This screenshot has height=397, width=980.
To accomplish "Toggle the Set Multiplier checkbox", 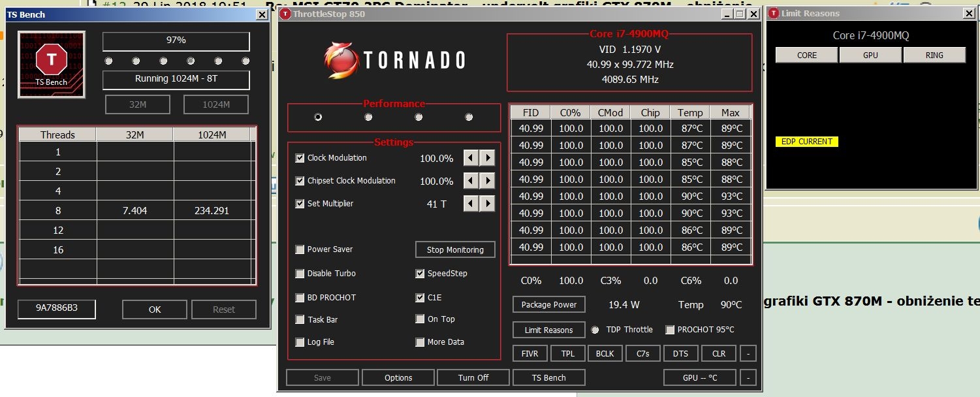I will pyautogui.click(x=300, y=204).
